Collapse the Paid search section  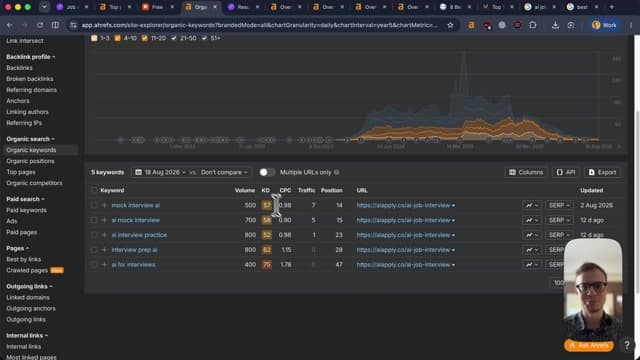point(25,199)
